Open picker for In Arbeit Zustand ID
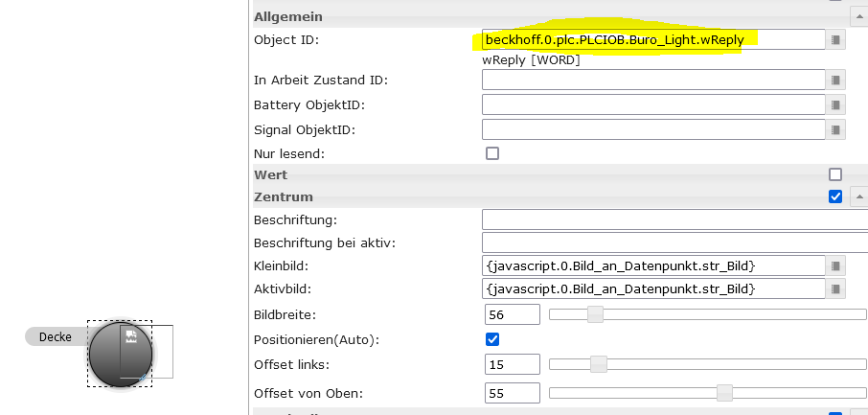The height and width of the screenshot is (415, 868). tap(835, 80)
